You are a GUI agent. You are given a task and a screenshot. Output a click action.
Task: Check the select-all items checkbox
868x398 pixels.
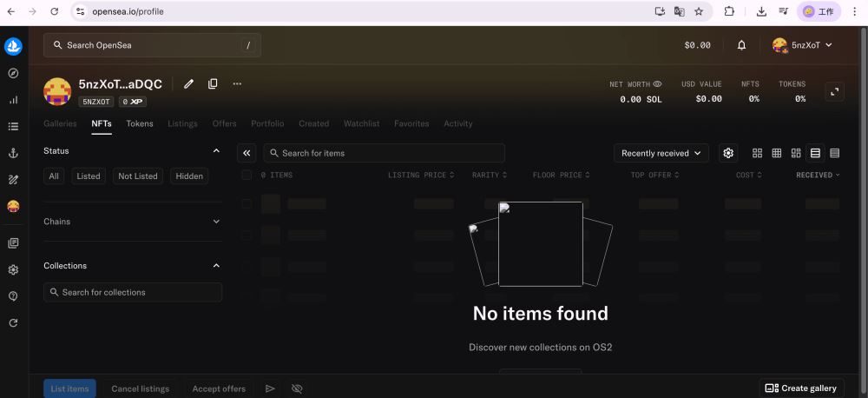(x=247, y=176)
